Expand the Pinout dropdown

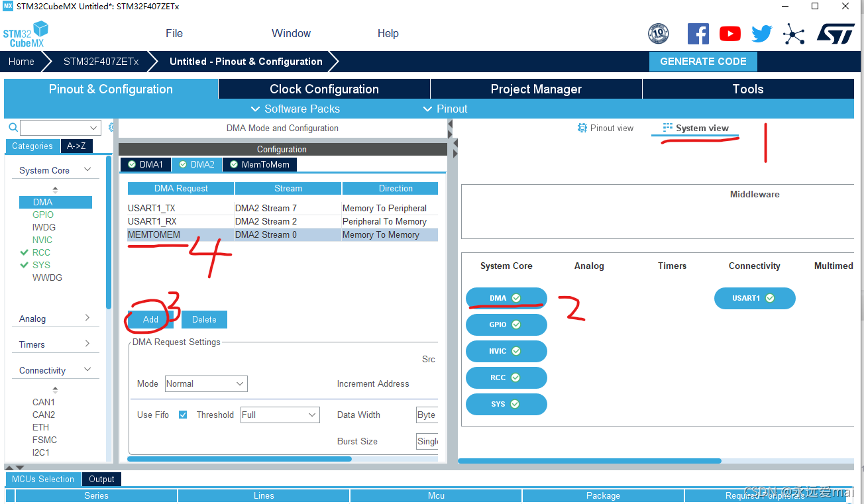tap(445, 109)
